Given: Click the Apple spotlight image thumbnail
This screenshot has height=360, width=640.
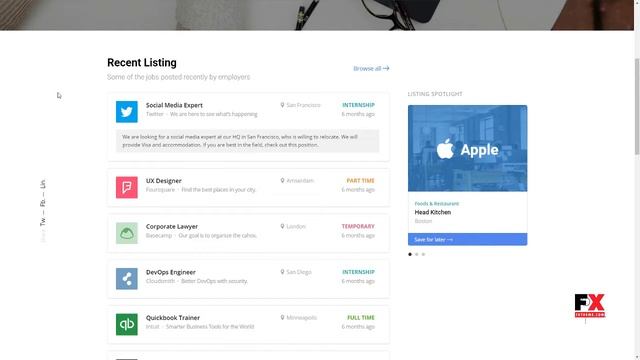Looking at the screenshot, I should (467, 149).
